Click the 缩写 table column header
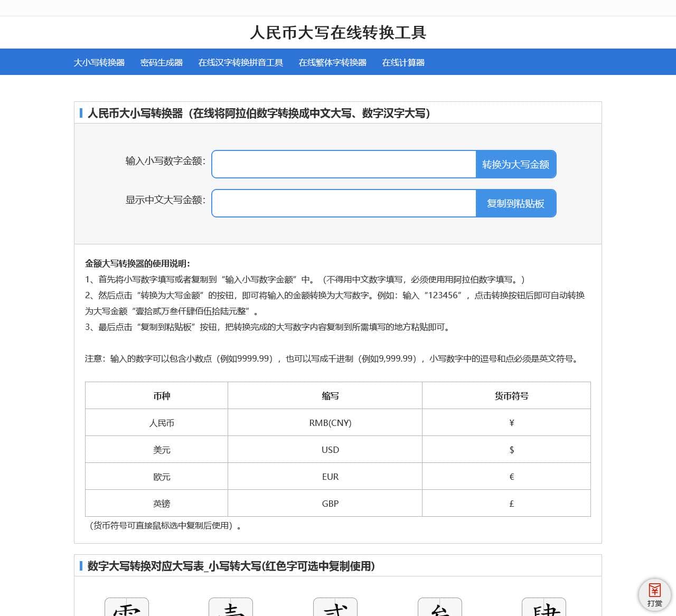Screen dimensions: 676x616 pos(325,395)
